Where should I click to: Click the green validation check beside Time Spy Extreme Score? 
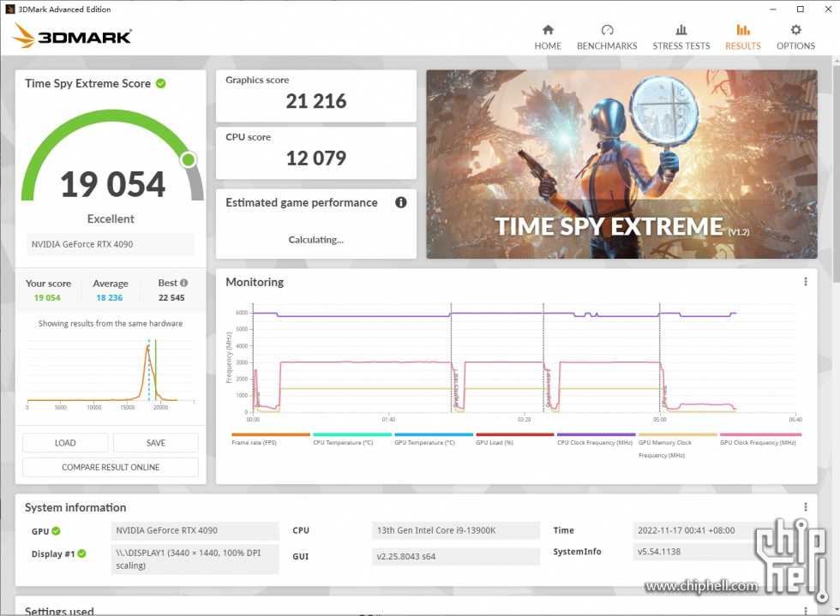tap(161, 84)
